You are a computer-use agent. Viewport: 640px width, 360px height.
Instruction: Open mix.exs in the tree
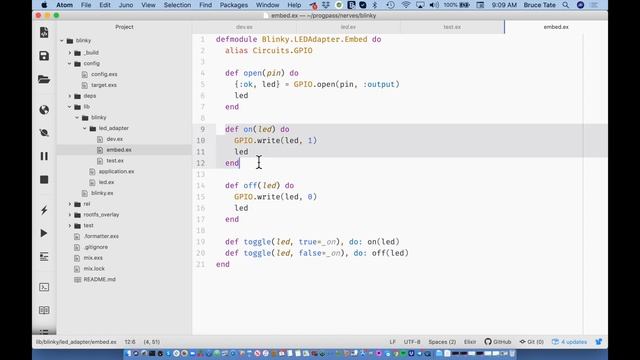[x=93, y=258]
